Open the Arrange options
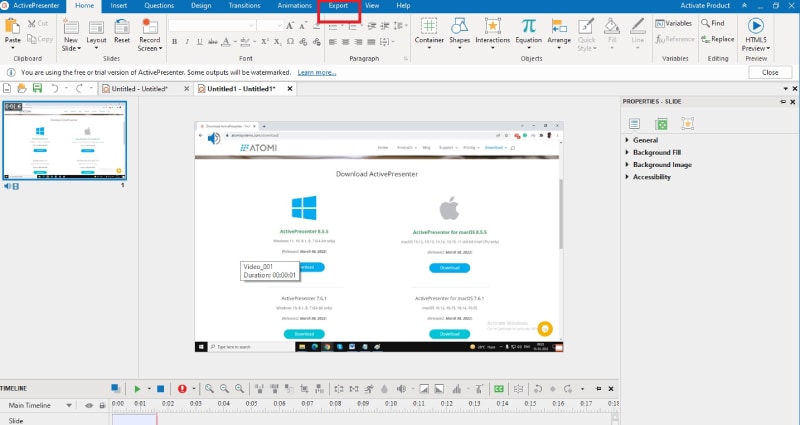This screenshot has height=425, width=800. click(559, 34)
